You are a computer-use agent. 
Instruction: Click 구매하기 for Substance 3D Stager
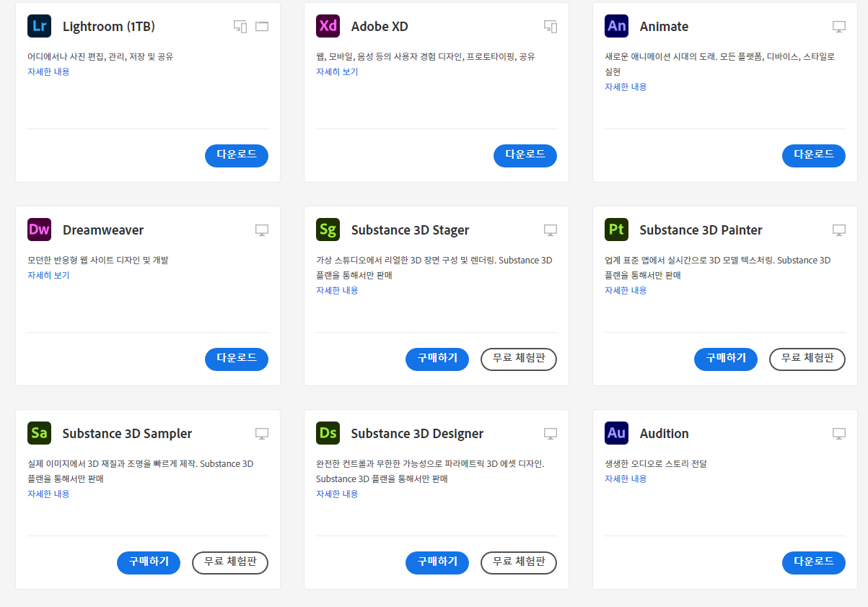coord(437,359)
